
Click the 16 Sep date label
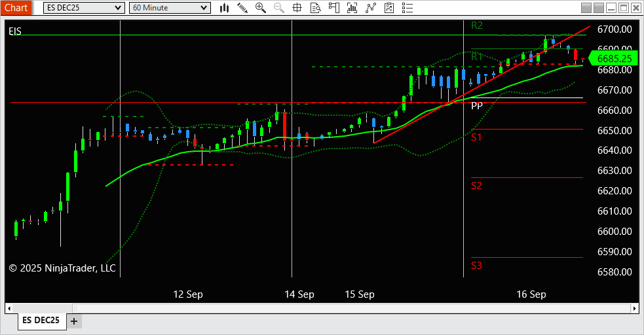coord(531,294)
